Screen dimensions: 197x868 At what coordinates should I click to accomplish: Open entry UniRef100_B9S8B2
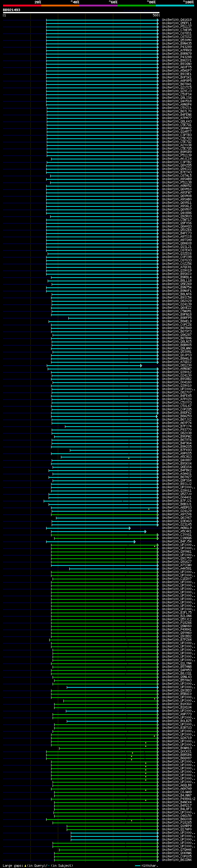pos(176,379)
